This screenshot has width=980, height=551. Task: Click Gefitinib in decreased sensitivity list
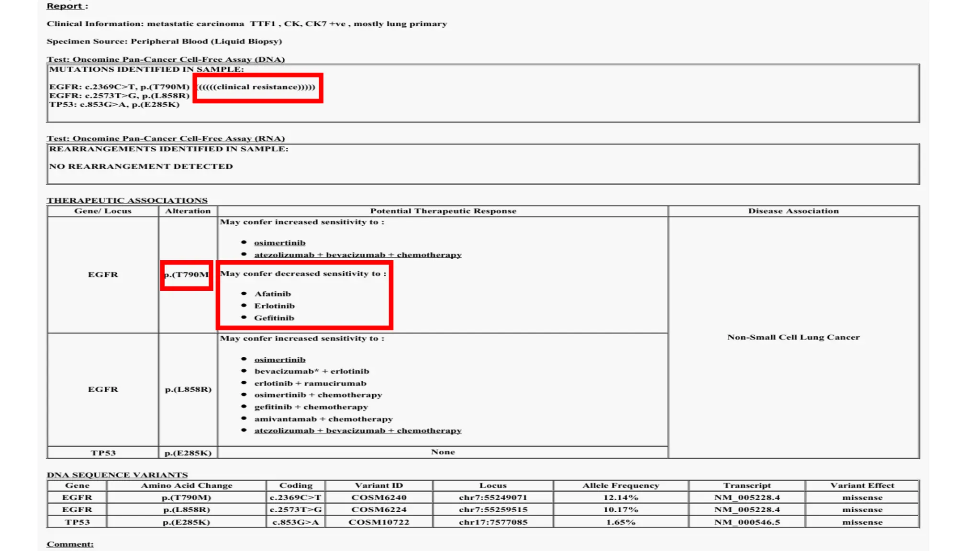tap(274, 318)
